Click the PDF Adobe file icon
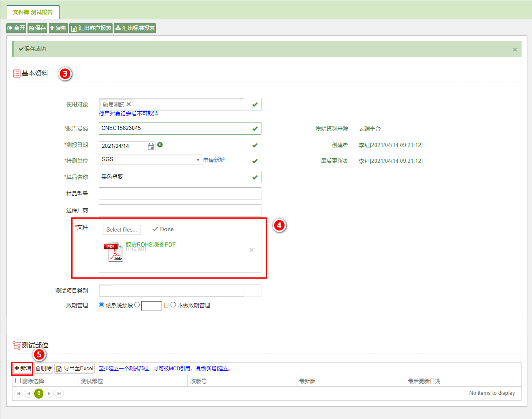 [x=113, y=252]
